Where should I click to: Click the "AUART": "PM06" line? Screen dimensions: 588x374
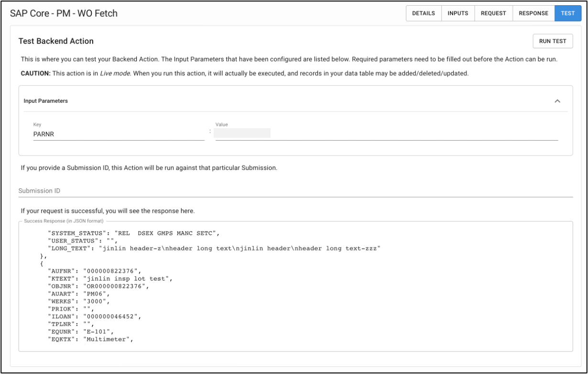pyautogui.click(x=78, y=294)
